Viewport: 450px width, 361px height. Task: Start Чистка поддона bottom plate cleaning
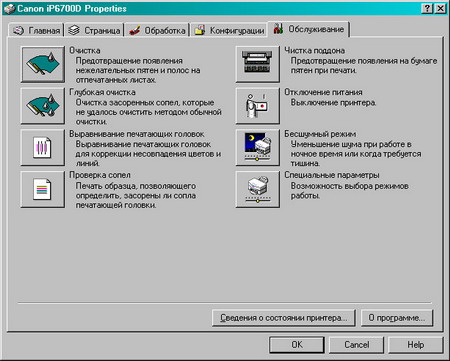(258, 64)
